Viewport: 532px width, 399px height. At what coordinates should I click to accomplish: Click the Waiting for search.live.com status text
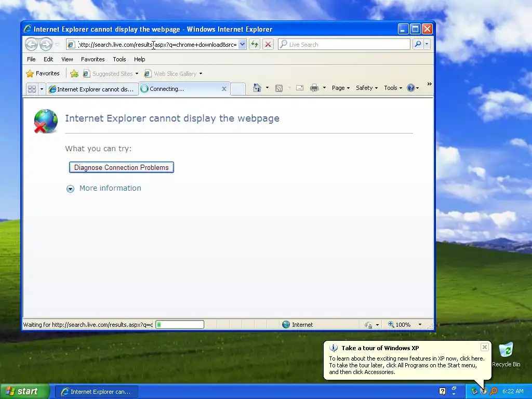click(x=88, y=325)
